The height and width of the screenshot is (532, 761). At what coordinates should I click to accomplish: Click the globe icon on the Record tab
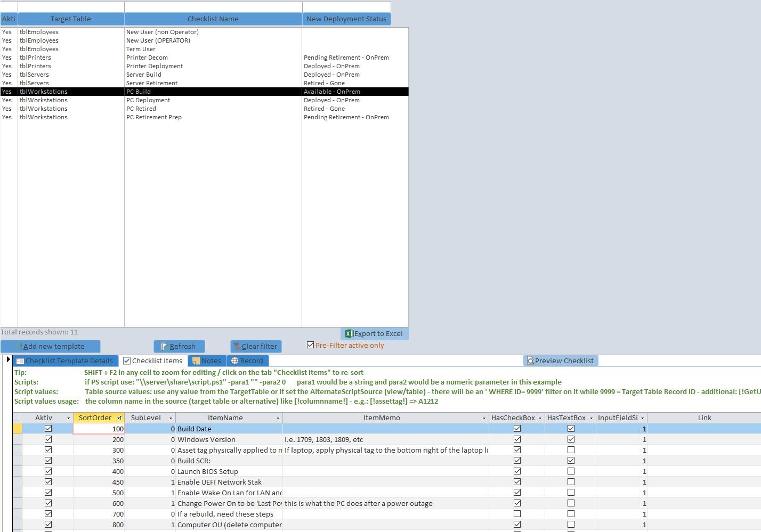(236, 361)
